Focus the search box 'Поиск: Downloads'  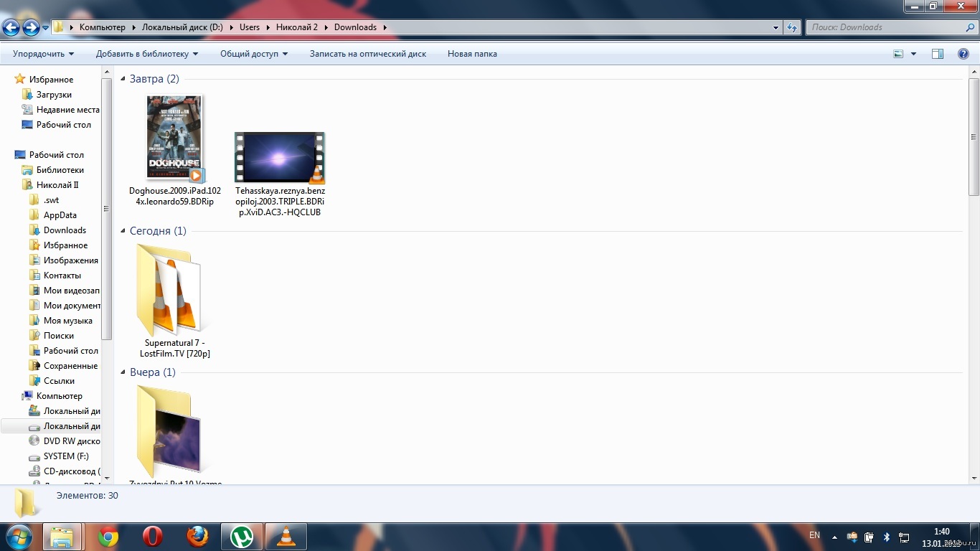tap(890, 27)
